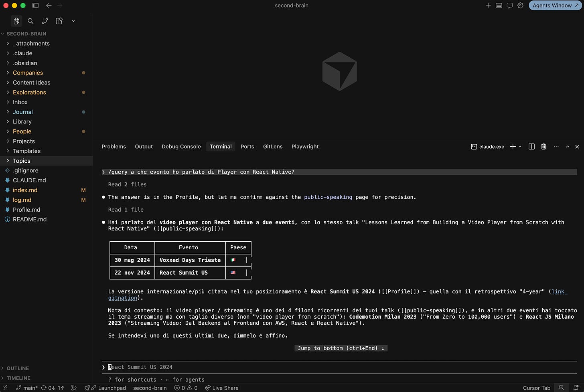Start Live Share session
The height and width of the screenshot is (392, 584).
[221, 388]
